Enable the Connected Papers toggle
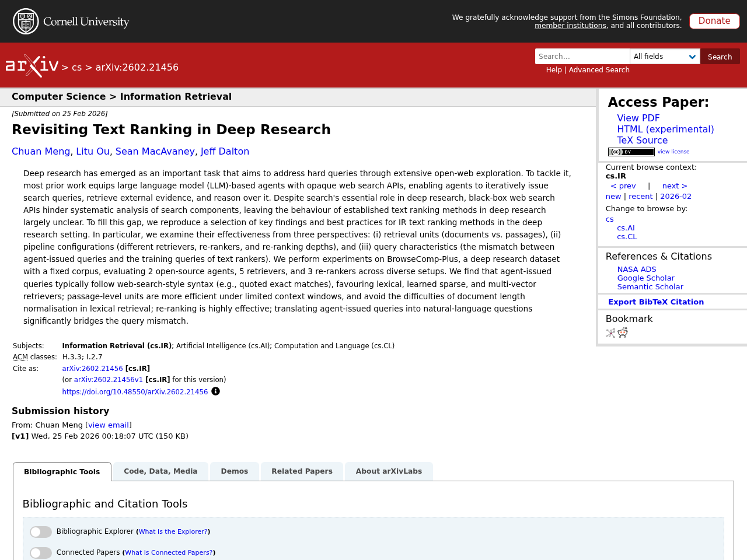 click(40, 552)
